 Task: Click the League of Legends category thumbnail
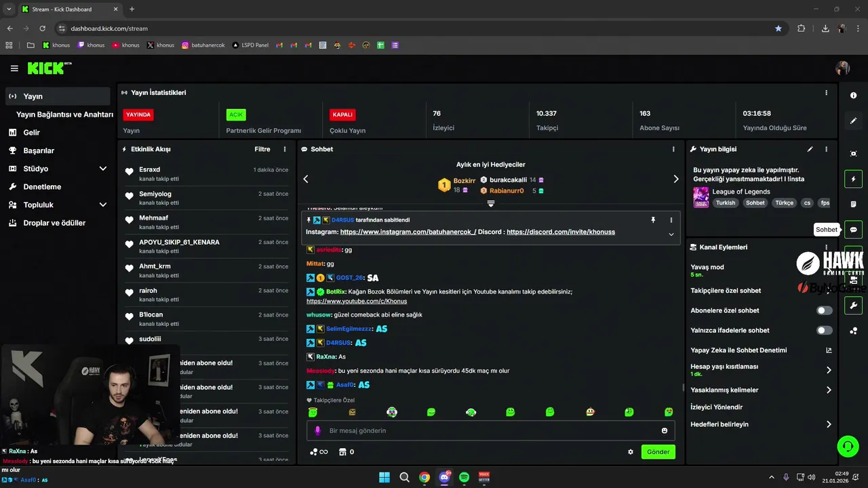[701, 197]
